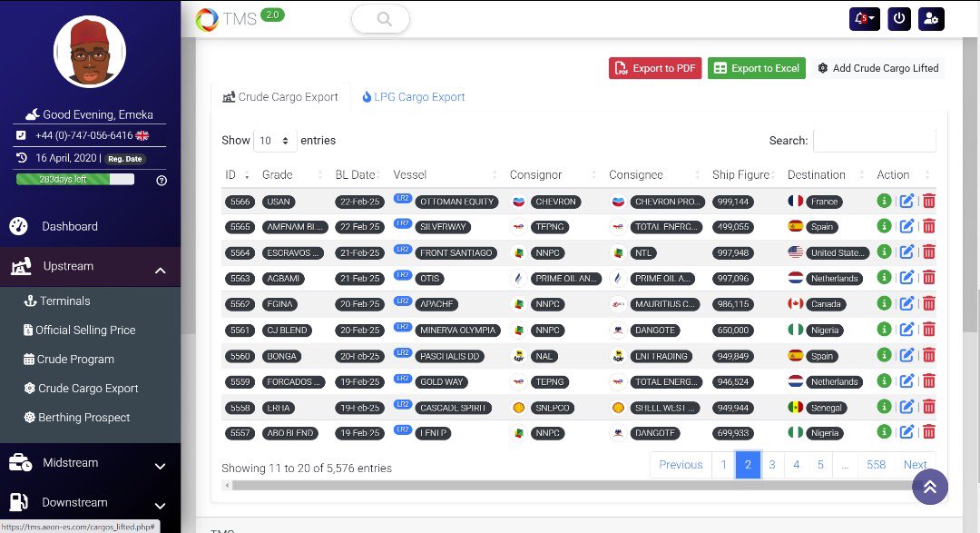Delete cargo row 5563
Image resolution: width=980 pixels, height=533 pixels.
tap(929, 278)
